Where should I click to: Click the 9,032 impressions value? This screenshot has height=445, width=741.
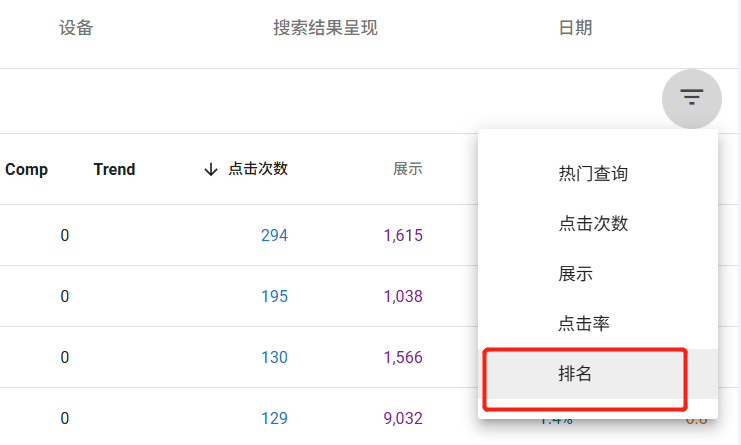coord(402,419)
